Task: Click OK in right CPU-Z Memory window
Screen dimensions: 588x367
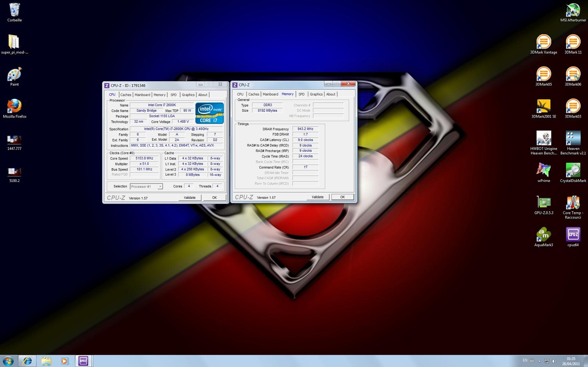Action: coord(343,197)
